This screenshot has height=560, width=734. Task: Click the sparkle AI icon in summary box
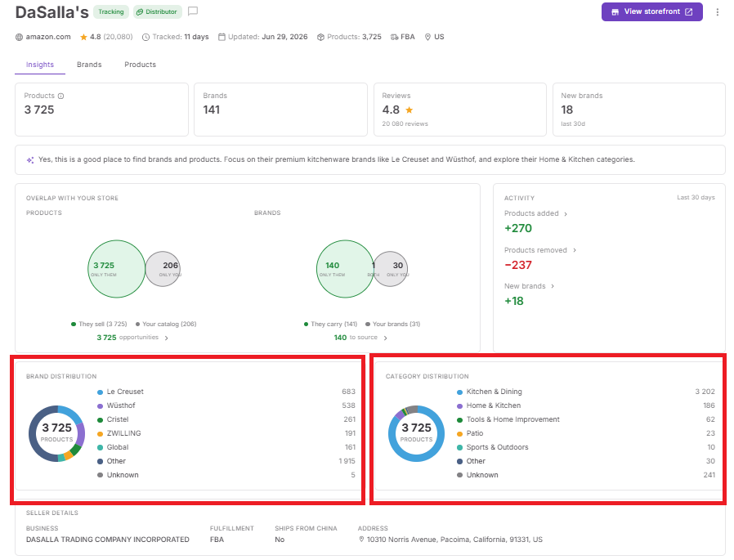point(30,160)
